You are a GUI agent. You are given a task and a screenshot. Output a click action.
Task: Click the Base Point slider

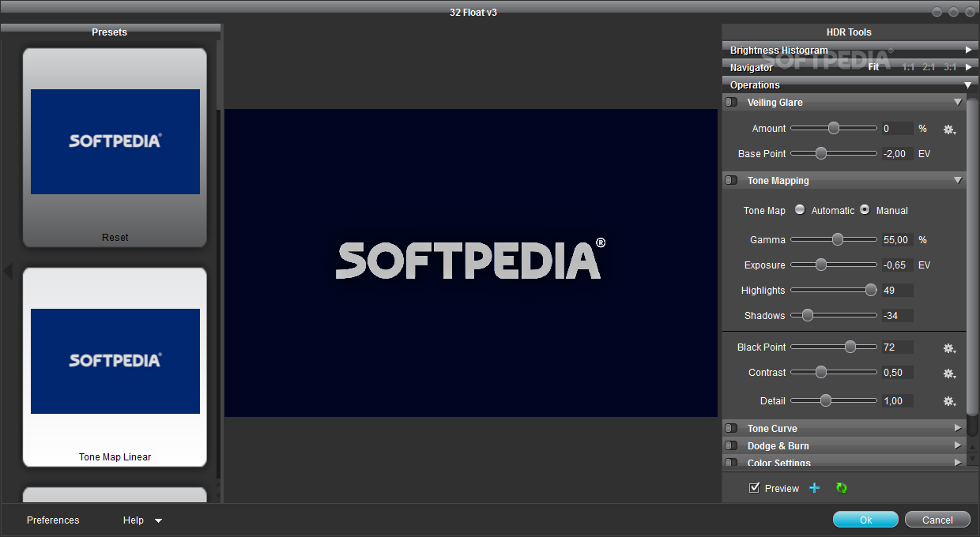(x=834, y=153)
